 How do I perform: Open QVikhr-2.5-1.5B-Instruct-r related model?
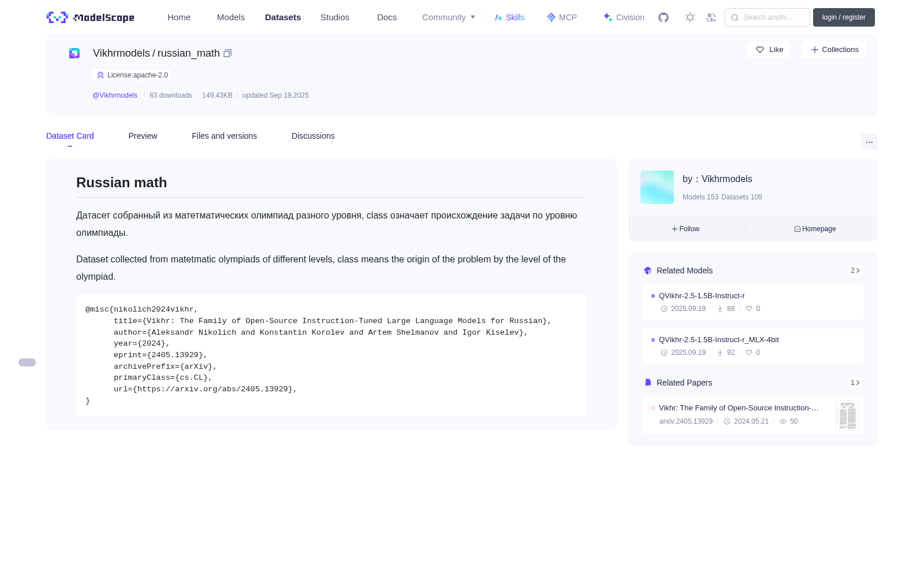click(x=702, y=296)
